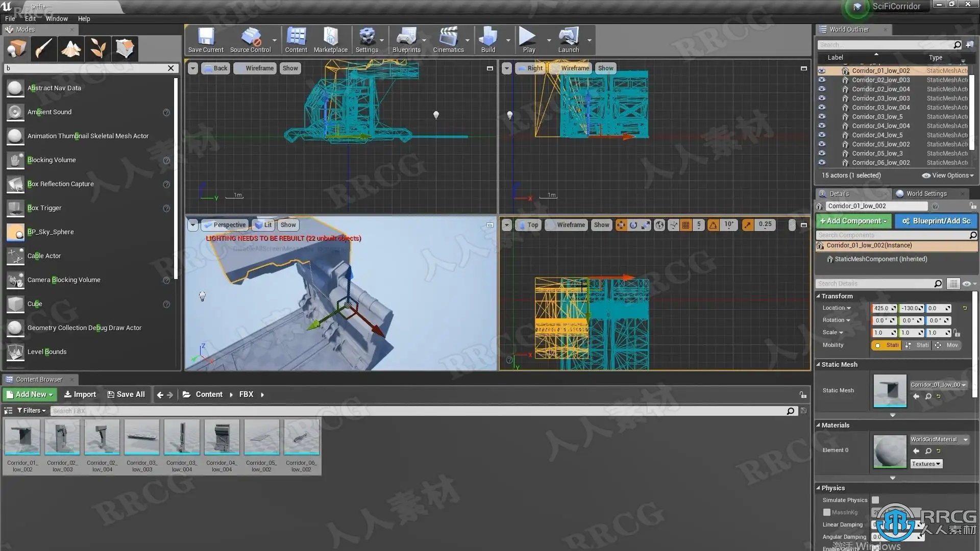Enable the Simulate Physics checkbox
This screenshot has width=980, height=551.
875,500
